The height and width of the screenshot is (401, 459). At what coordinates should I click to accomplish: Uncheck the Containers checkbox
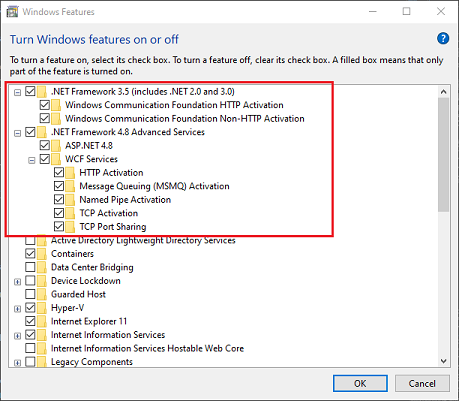point(30,254)
